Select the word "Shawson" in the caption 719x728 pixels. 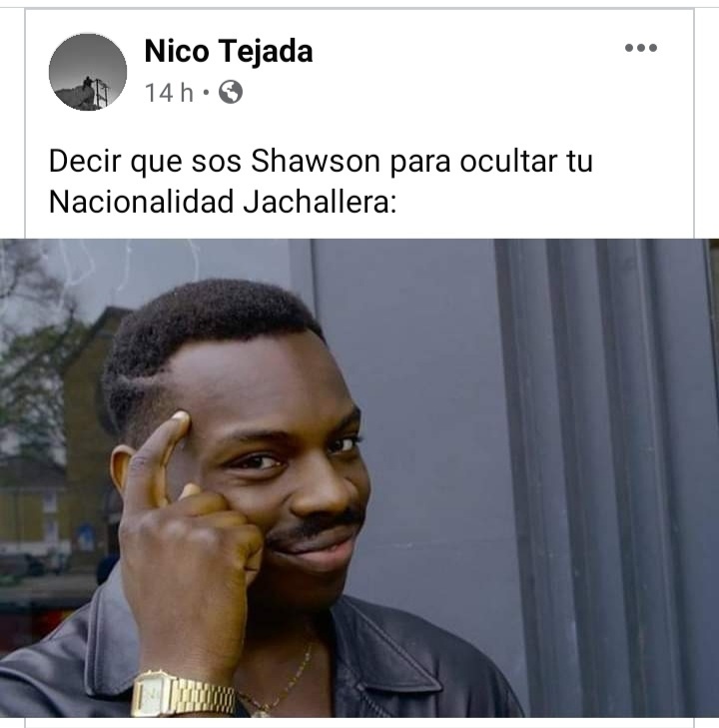(316, 162)
